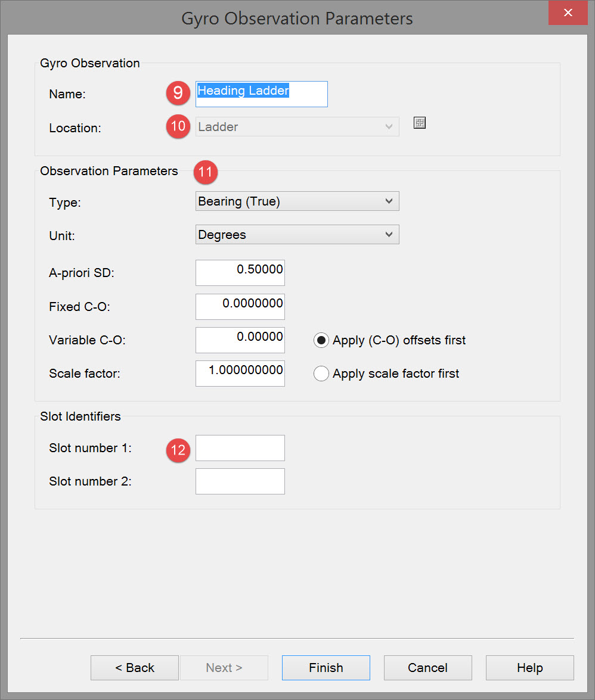The height and width of the screenshot is (700, 595).
Task: Click the Name field containing Heading Ladder
Action: tap(261, 94)
